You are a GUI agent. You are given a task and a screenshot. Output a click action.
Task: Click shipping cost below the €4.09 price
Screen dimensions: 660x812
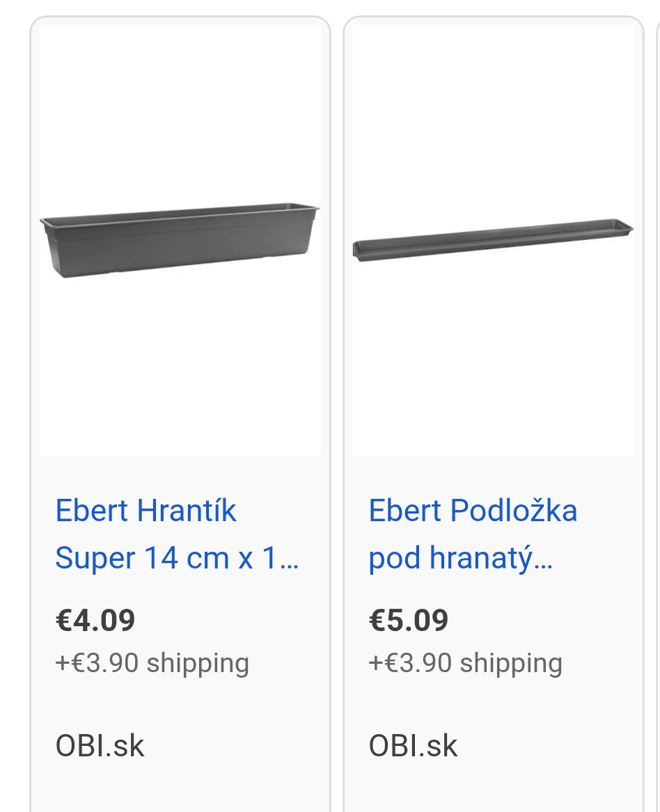(152, 663)
